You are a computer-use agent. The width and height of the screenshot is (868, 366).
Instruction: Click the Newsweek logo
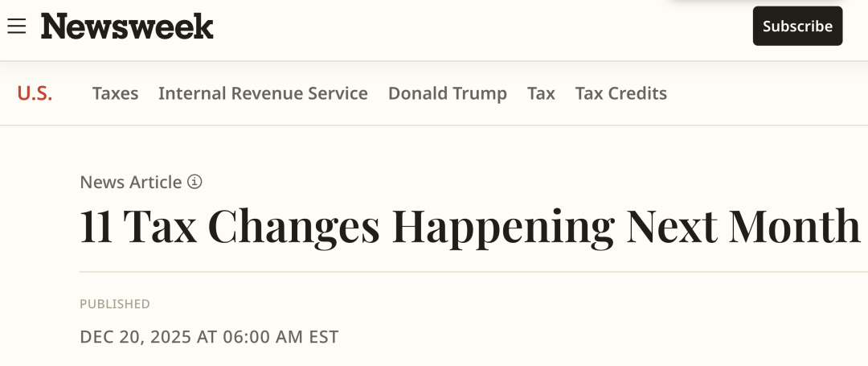click(127, 27)
